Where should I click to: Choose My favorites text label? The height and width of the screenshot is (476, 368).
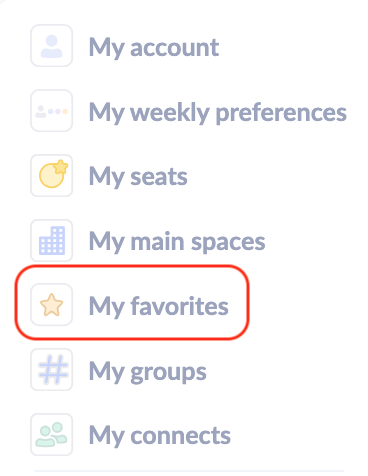(x=159, y=306)
